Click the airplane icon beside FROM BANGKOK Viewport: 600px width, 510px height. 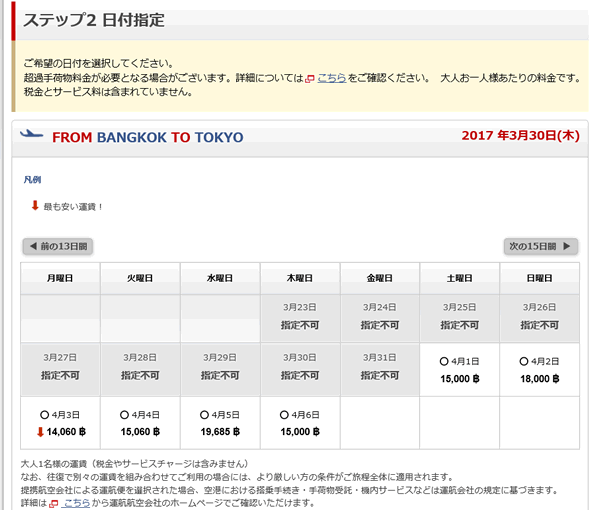point(31,136)
